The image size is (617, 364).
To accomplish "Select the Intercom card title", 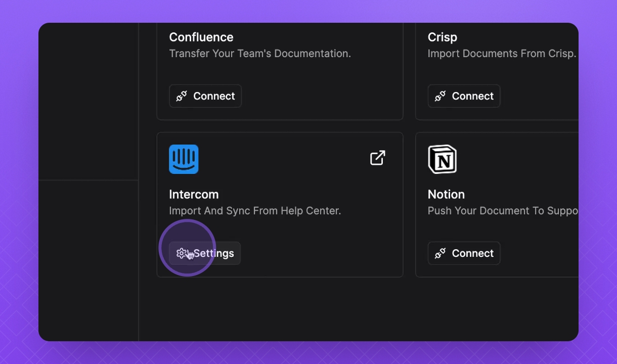I will pyautogui.click(x=194, y=195).
